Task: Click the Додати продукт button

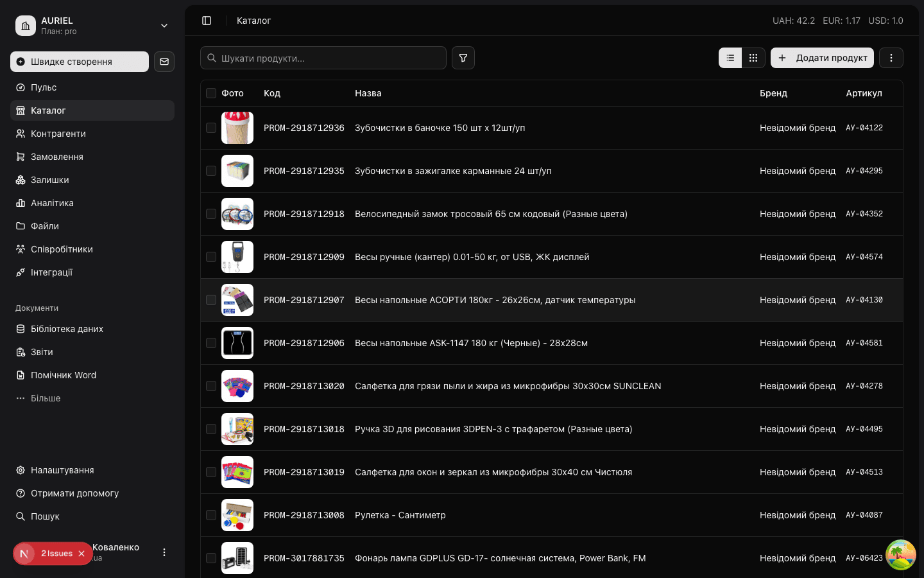Action: tap(822, 58)
